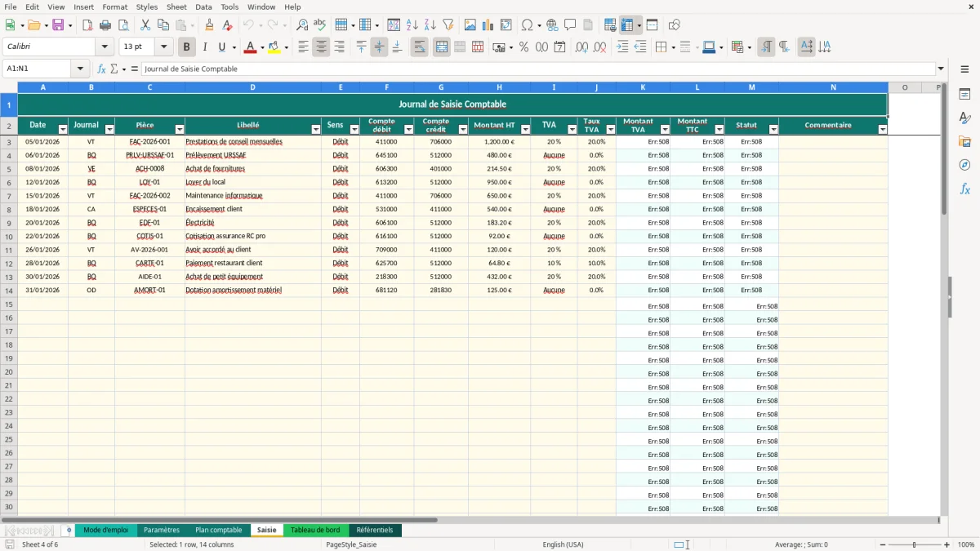Format cells as date

pyautogui.click(x=559, y=47)
